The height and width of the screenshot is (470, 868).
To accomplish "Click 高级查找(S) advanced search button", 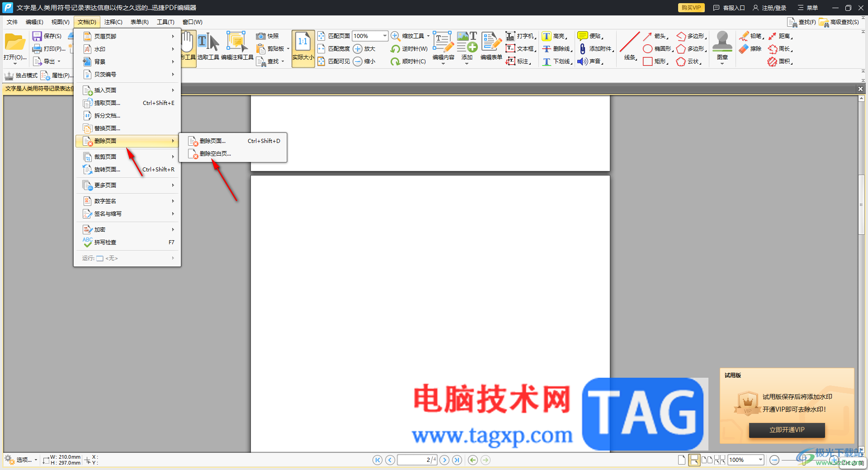I will (839, 22).
